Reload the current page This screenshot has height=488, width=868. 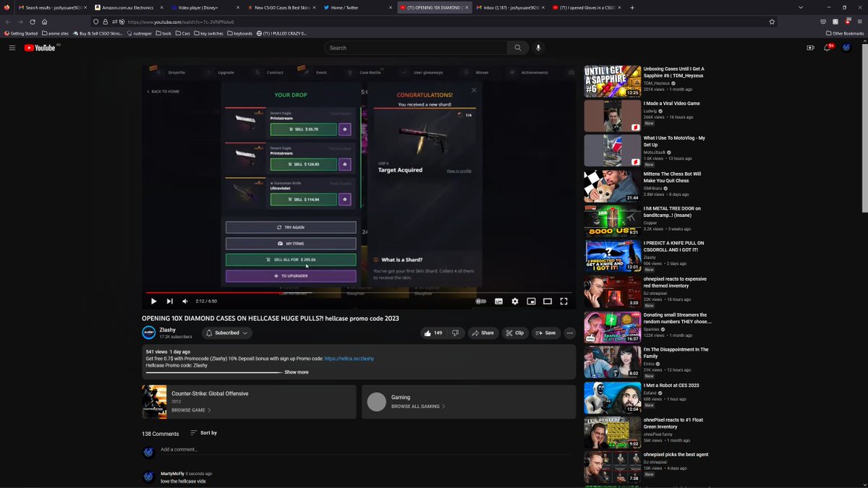(x=33, y=22)
